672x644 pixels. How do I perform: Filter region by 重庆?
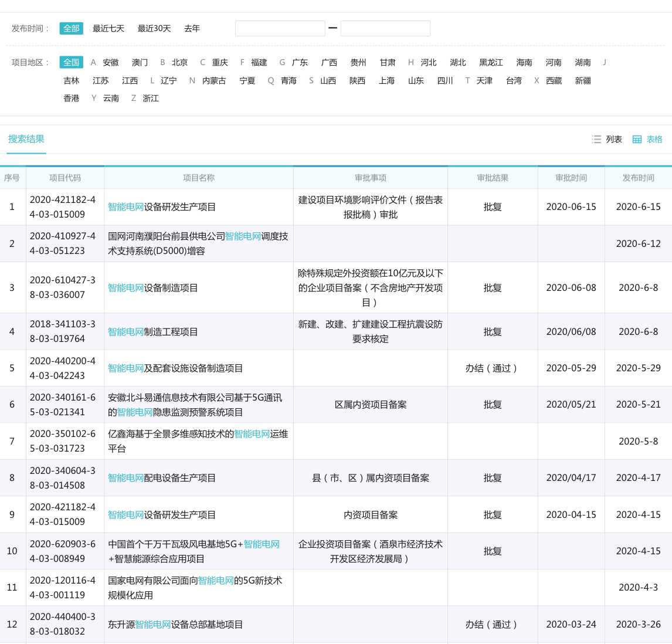[x=220, y=63]
